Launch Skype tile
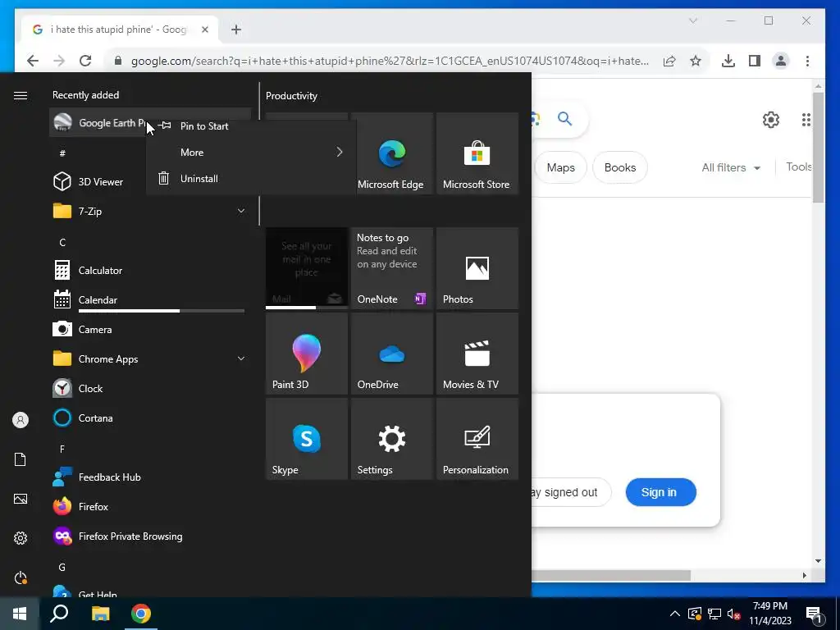 [307, 439]
